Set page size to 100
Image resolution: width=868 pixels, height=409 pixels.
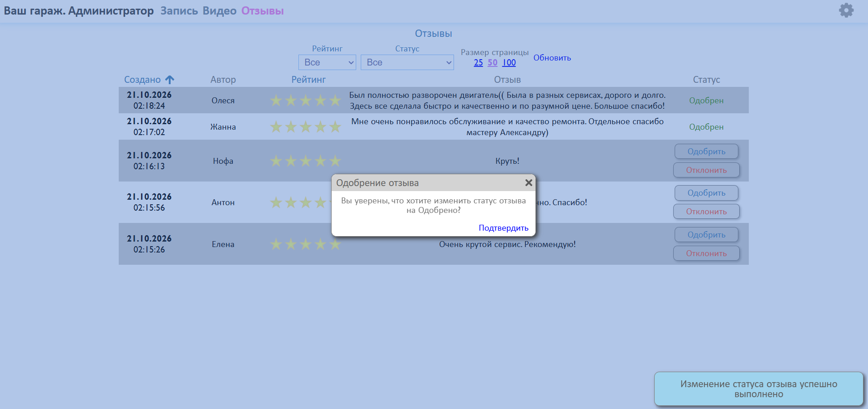pos(509,63)
